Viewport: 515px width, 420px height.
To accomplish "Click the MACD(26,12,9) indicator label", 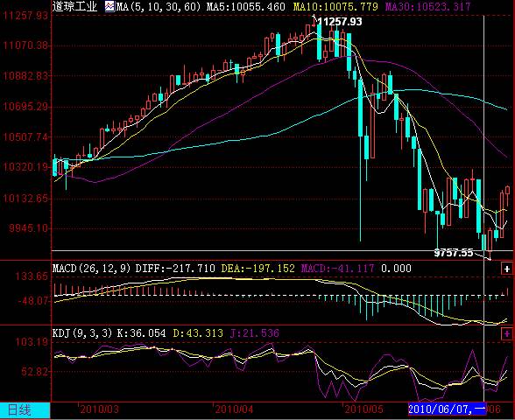I will tap(92, 269).
